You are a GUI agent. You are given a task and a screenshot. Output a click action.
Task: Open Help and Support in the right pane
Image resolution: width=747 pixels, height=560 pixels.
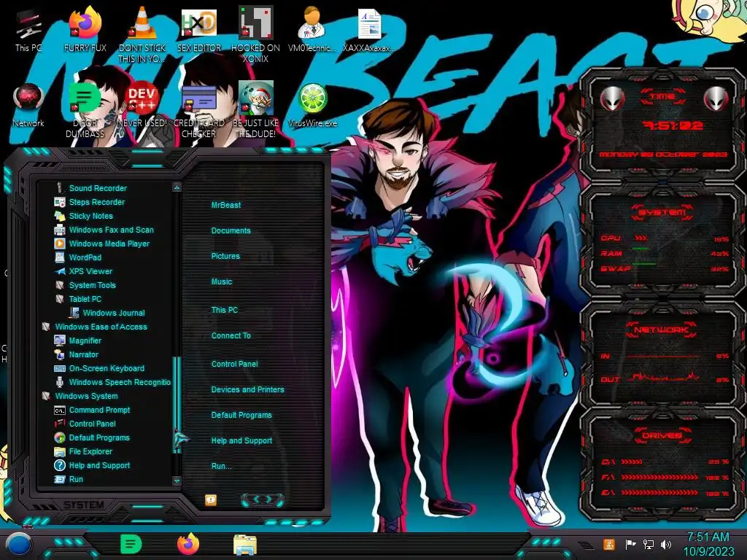pyautogui.click(x=241, y=440)
